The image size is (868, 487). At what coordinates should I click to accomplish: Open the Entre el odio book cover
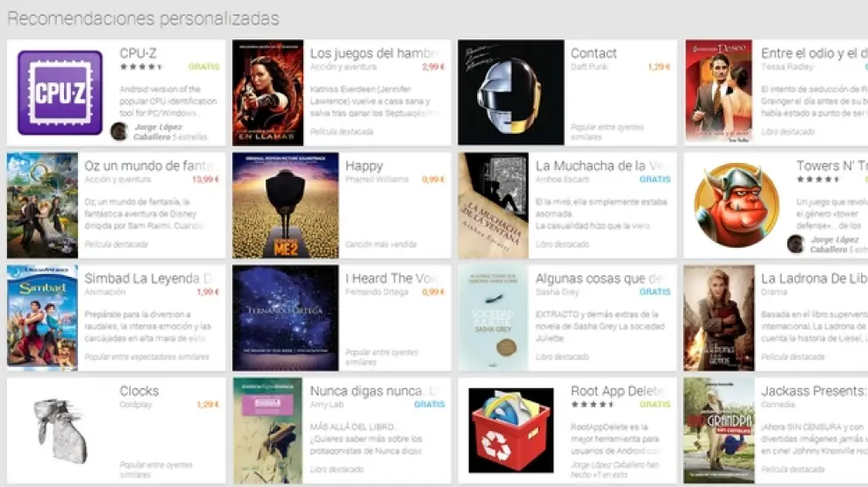[x=719, y=92]
